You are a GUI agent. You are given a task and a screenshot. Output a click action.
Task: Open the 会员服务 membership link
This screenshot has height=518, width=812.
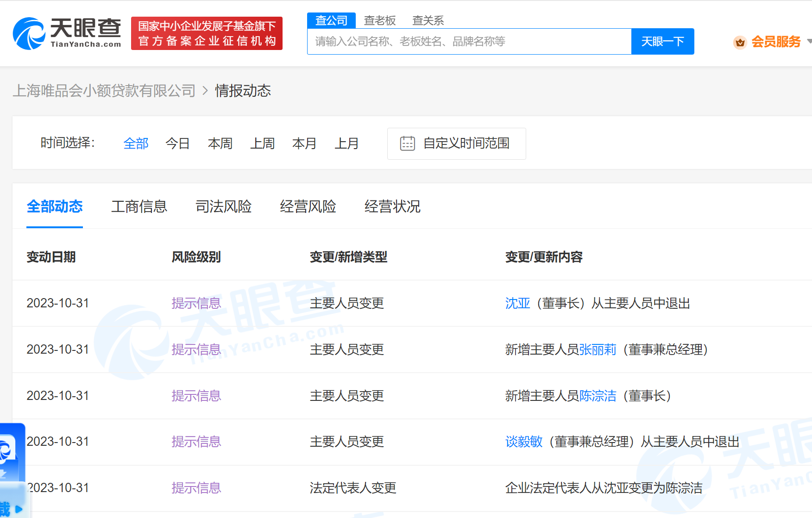point(776,42)
